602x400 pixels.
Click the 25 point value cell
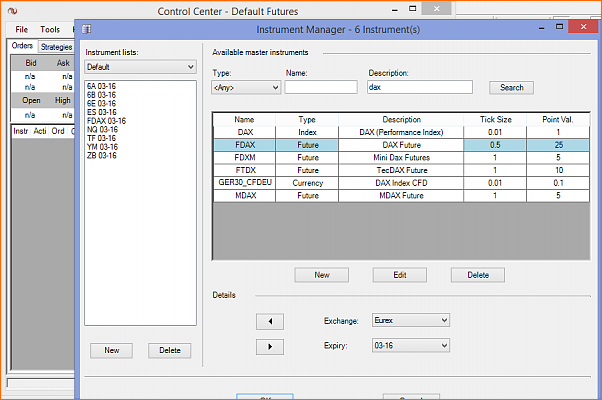pyautogui.click(x=558, y=145)
